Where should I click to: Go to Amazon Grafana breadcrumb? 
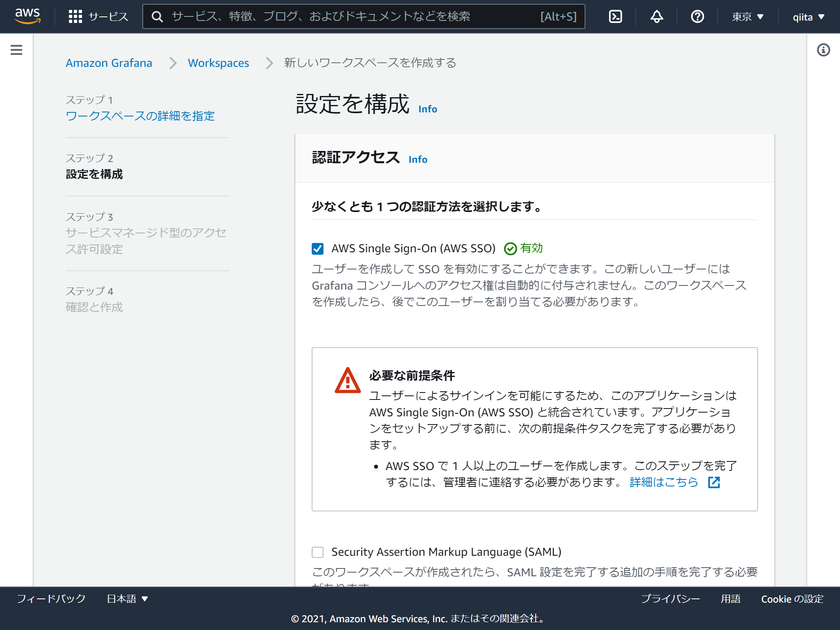coord(109,63)
